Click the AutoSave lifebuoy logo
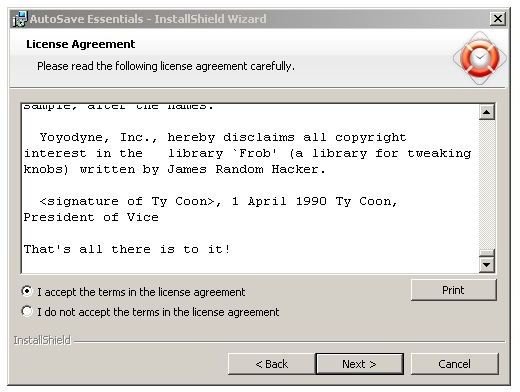Viewport: 520px width, 392px height. pyautogui.click(x=480, y=58)
